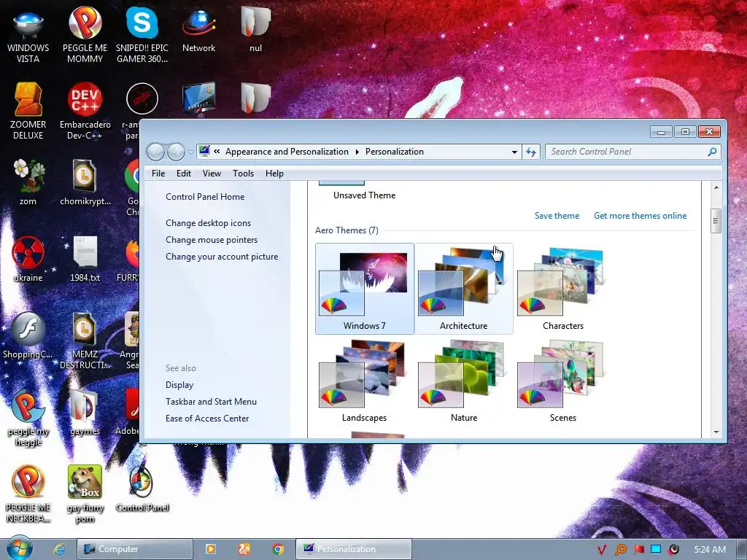This screenshot has height=560, width=747.
Task: Select the chomikrypt desktop icon
Action: point(85,182)
